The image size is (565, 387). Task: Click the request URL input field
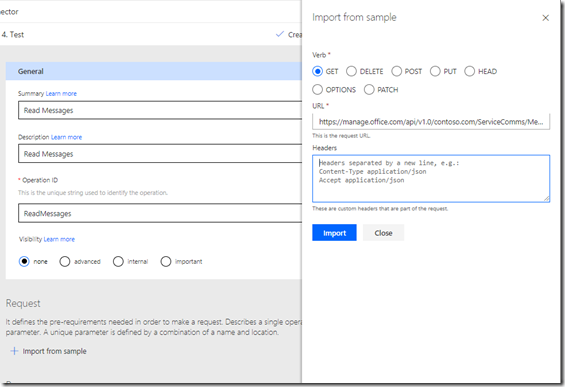tap(431, 122)
